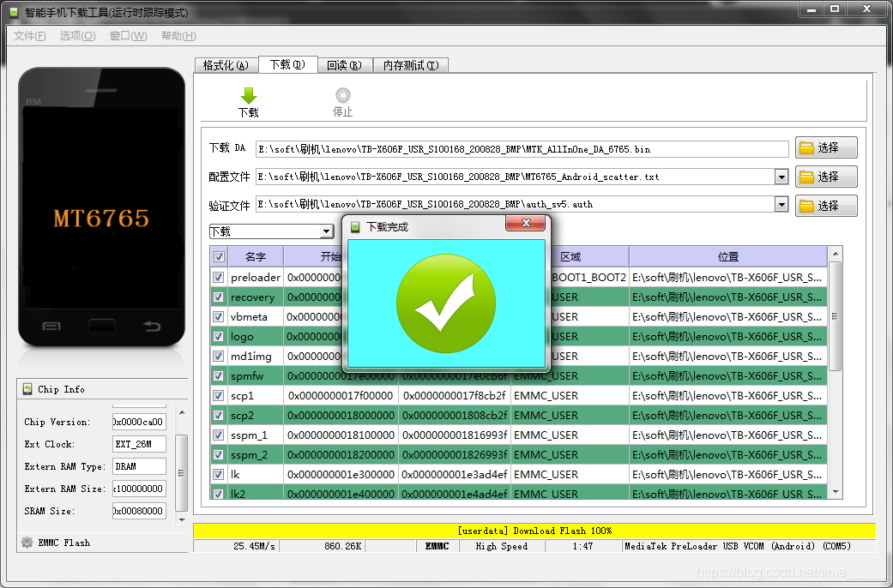Click the MediaTek PreLoader USB VCOM status text

(x=738, y=546)
